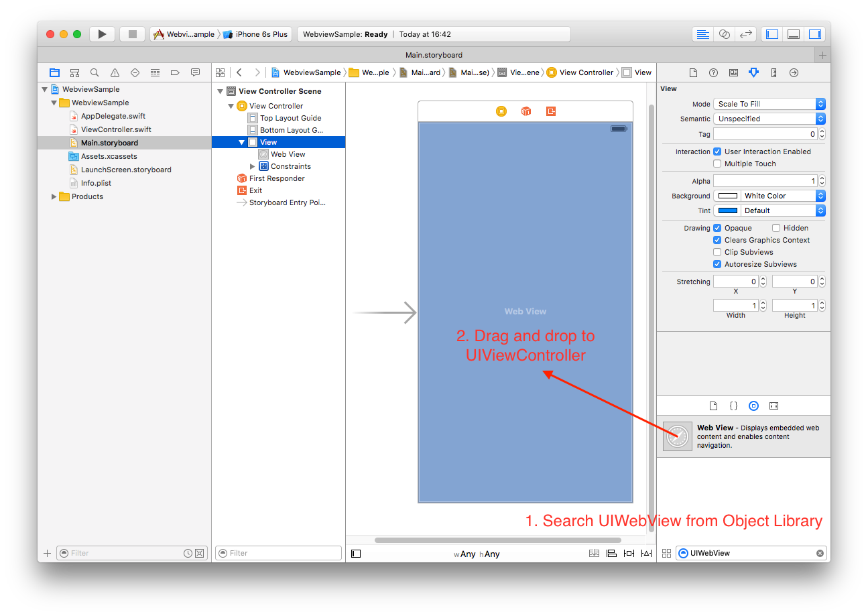The width and height of the screenshot is (868, 616).
Task: Open Resolve Auto Layout Issues menu
Action: click(x=646, y=554)
